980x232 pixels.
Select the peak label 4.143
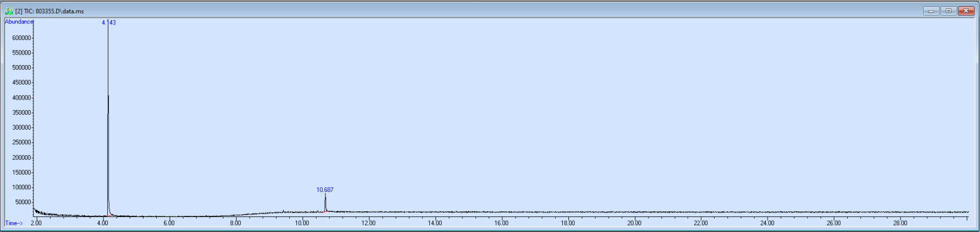(108, 23)
